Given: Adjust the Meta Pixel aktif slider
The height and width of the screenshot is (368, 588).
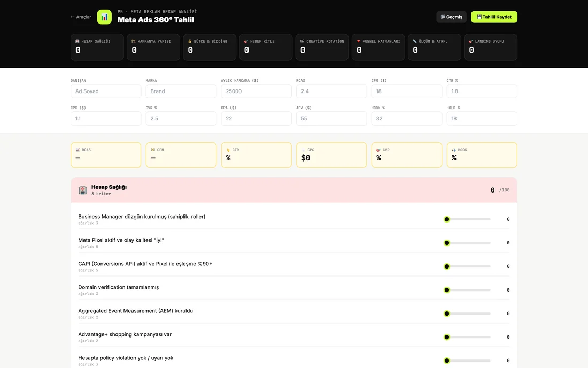Looking at the screenshot, I should (467, 243).
